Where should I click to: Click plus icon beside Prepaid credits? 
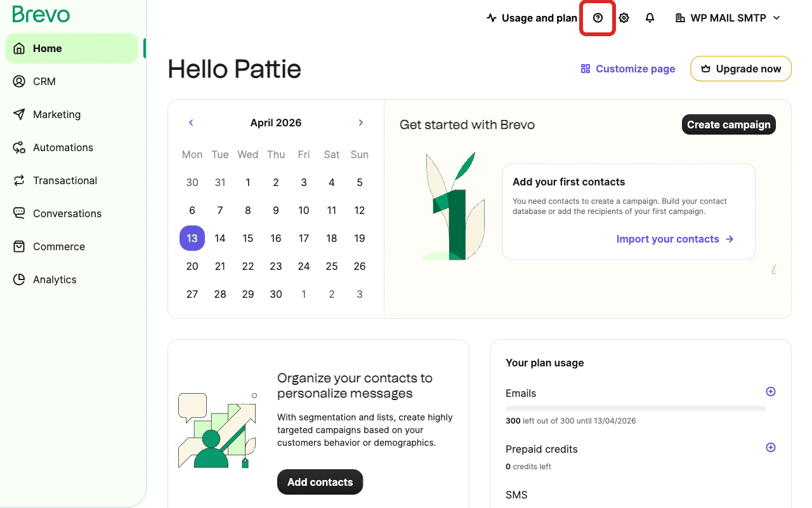[x=771, y=448]
